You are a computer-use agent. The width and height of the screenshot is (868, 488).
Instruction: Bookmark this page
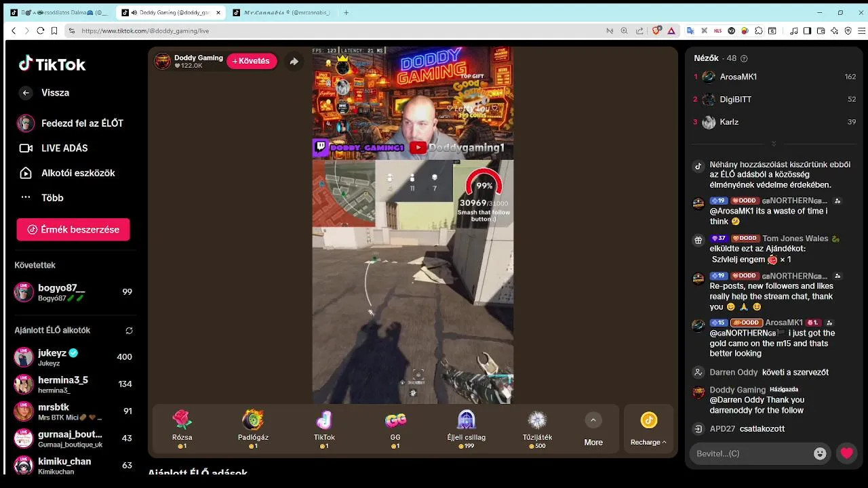pyautogui.click(x=54, y=30)
